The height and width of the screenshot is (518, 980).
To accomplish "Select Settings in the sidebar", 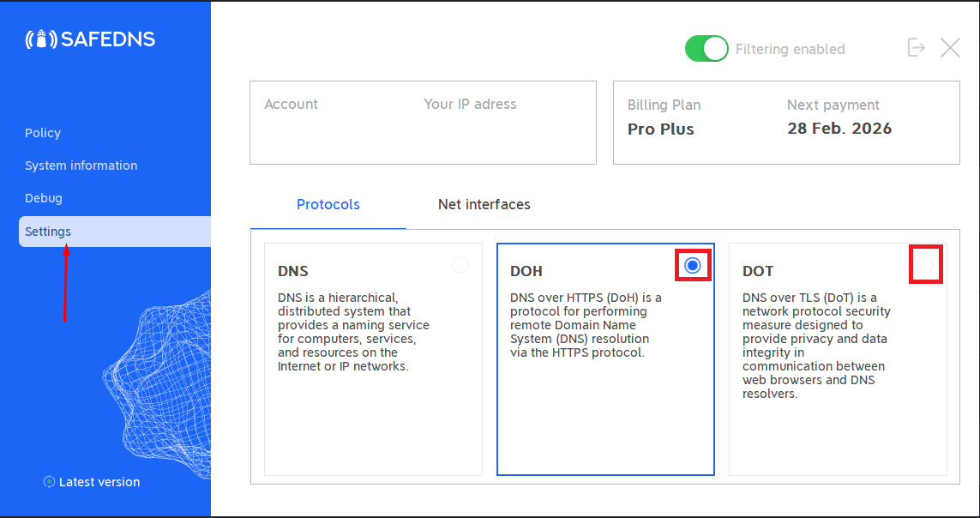I will point(48,232).
